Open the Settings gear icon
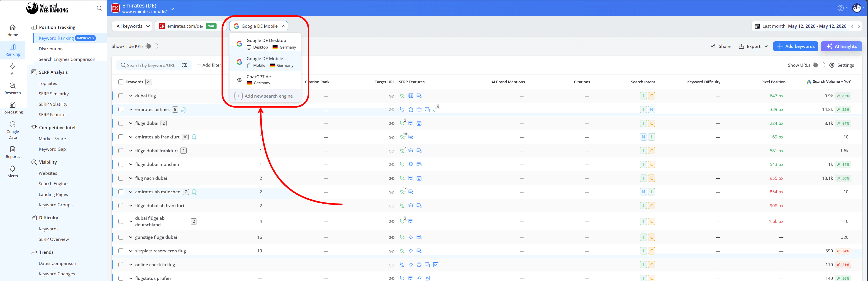 coord(832,65)
